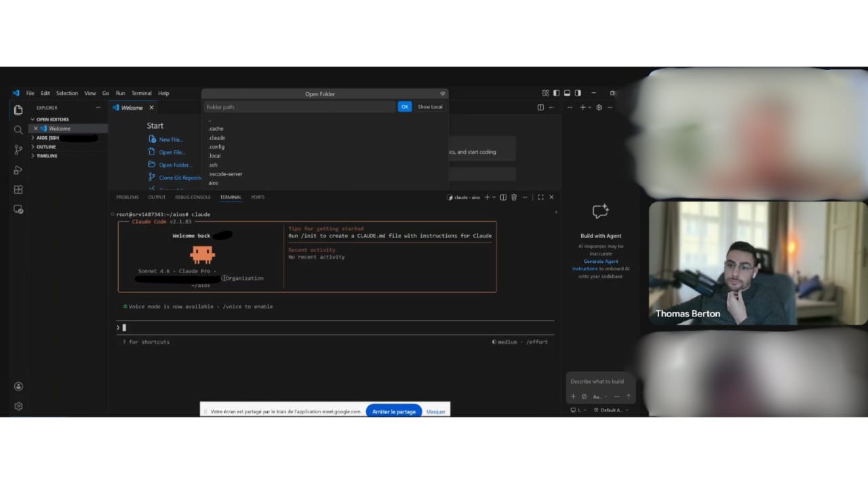The height and width of the screenshot is (488, 868).
Task: Open the Explorer view in the activity bar
Action: click(18, 110)
